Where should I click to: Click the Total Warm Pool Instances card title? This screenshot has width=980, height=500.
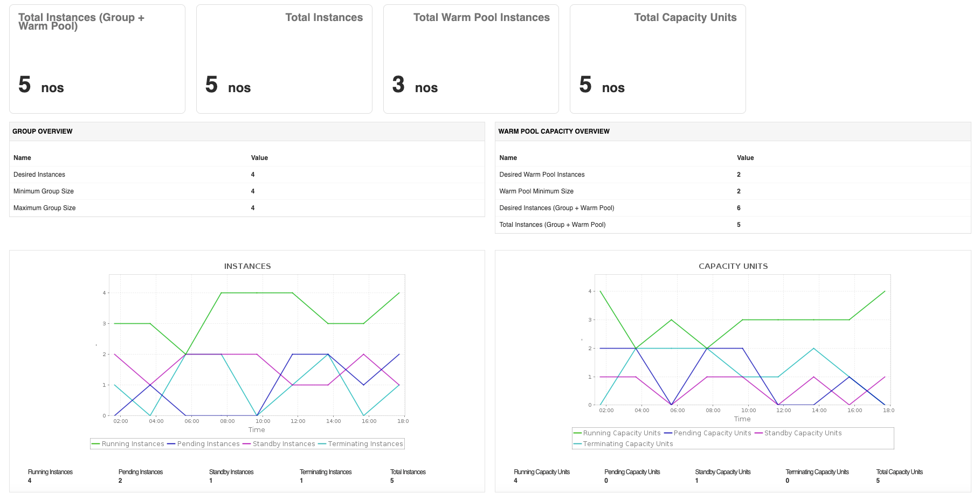(x=481, y=17)
